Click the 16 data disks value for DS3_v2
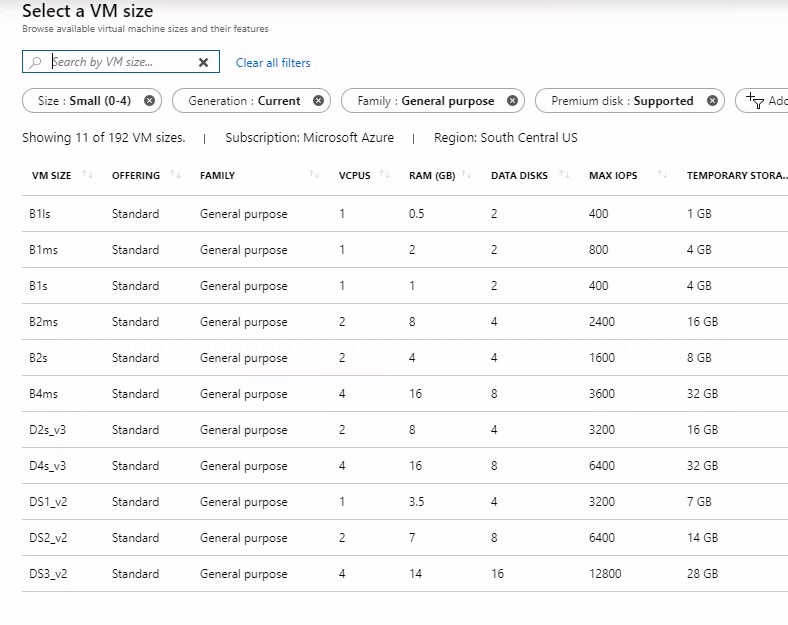The image size is (788, 625). (x=497, y=574)
